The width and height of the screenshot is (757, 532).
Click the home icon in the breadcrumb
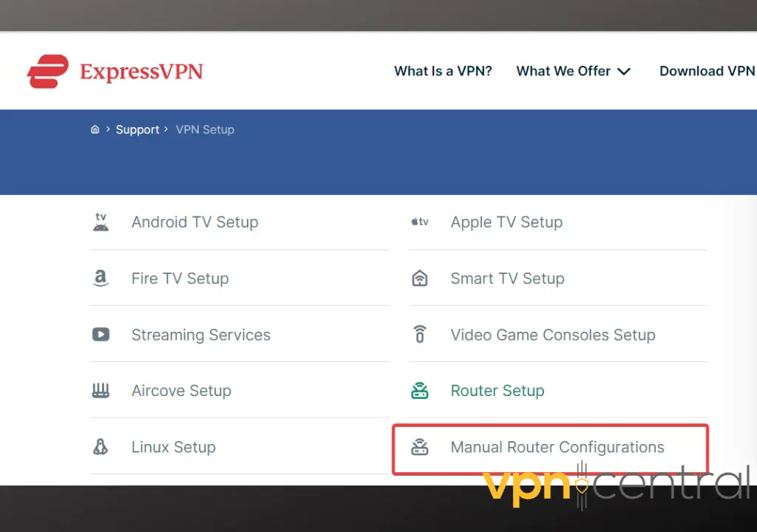95,129
